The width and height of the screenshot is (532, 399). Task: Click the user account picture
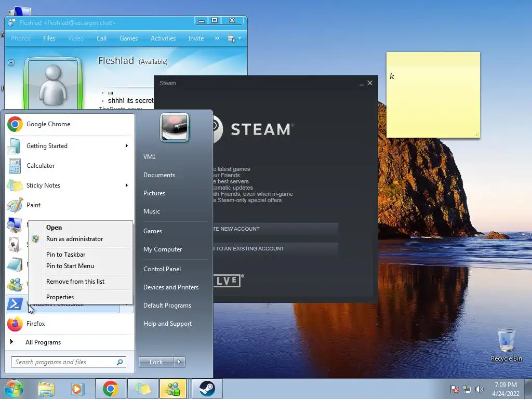click(x=175, y=127)
